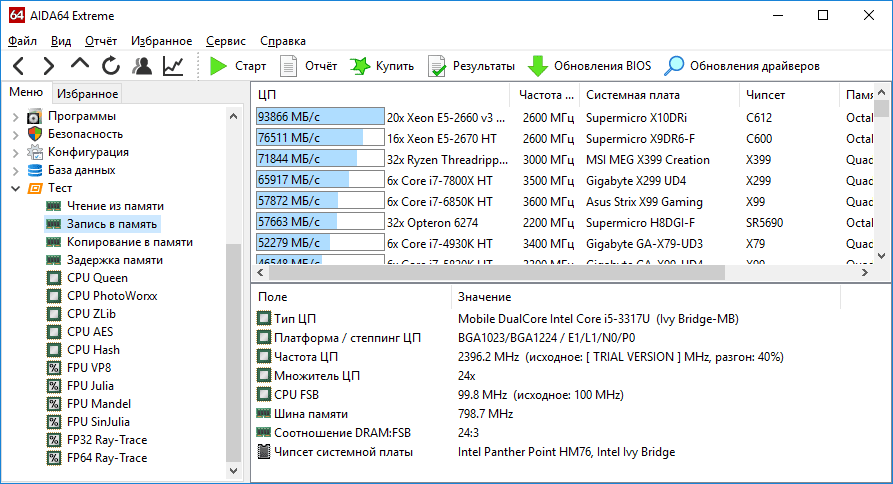Check Обновления драйверов
The width and height of the screenshot is (893, 484).
point(742,66)
